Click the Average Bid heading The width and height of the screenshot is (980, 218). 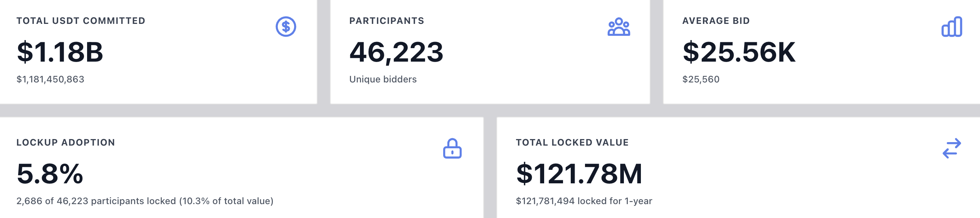(716, 21)
